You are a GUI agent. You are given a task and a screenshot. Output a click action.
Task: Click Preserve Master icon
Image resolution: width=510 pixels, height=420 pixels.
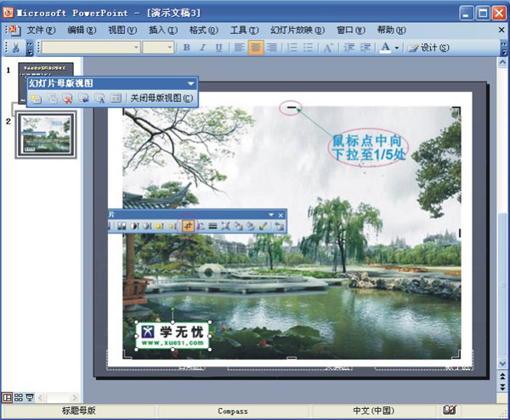(x=84, y=99)
